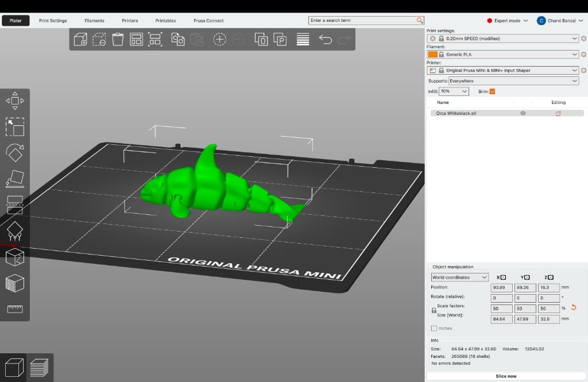Click the Split to parts icon
Screen dimensions: 588x382
(280, 40)
